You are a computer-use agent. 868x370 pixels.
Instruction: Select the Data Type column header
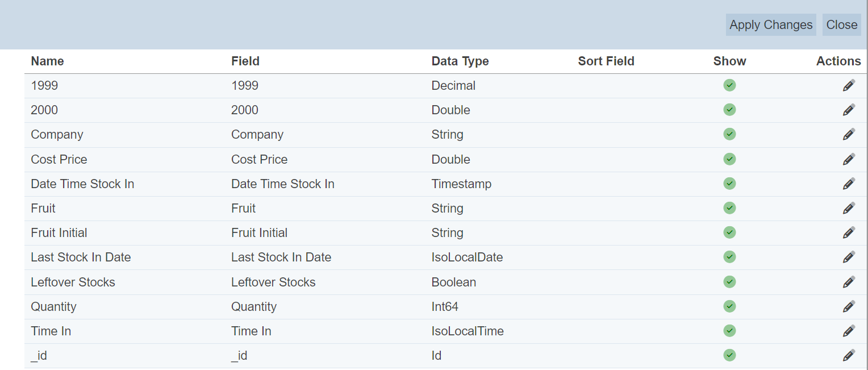pos(460,61)
